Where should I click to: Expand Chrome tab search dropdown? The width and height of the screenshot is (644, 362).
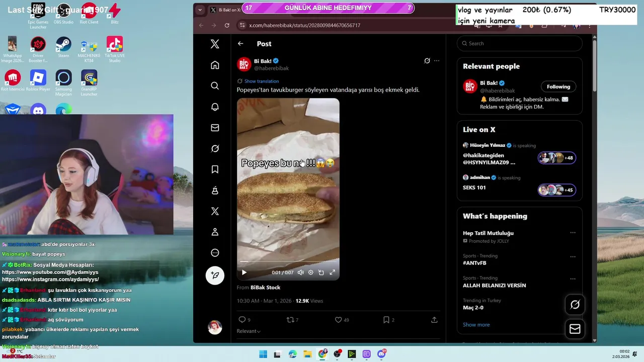pos(200,10)
